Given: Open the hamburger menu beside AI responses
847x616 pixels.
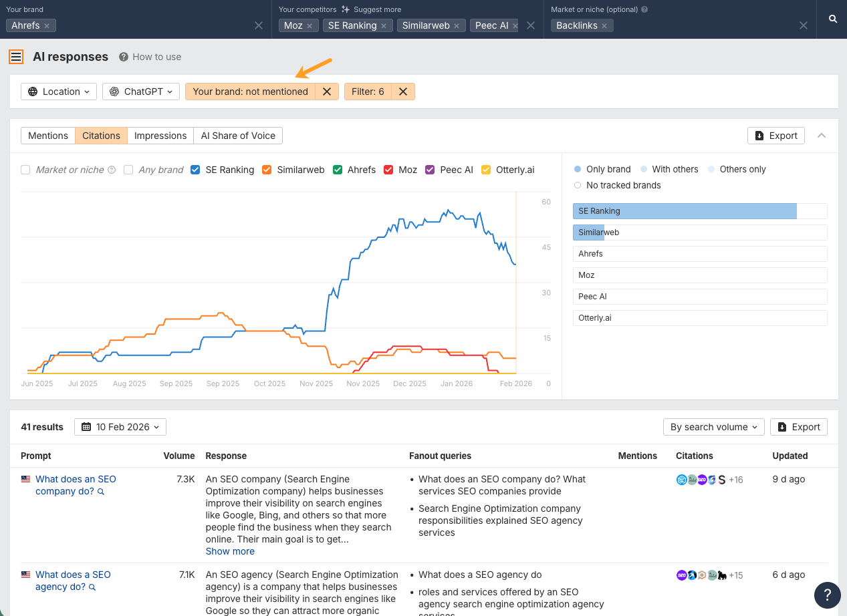Looking at the screenshot, I should [x=16, y=57].
